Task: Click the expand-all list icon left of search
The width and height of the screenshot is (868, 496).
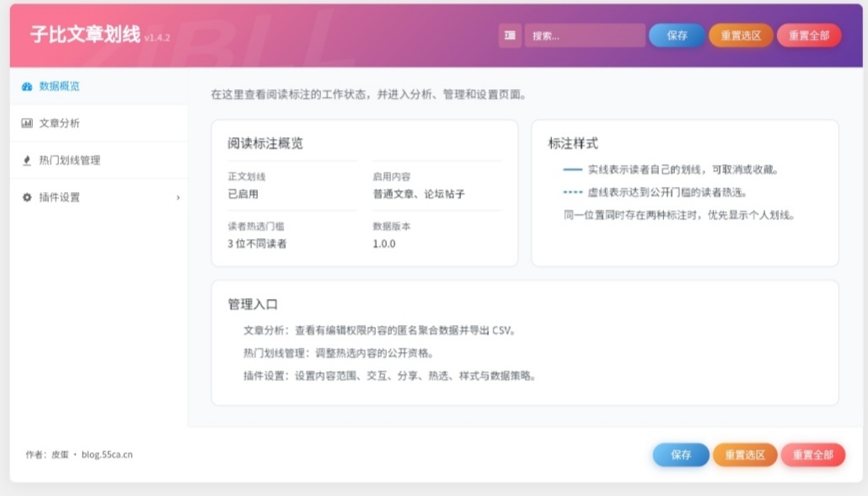Action: pos(510,35)
